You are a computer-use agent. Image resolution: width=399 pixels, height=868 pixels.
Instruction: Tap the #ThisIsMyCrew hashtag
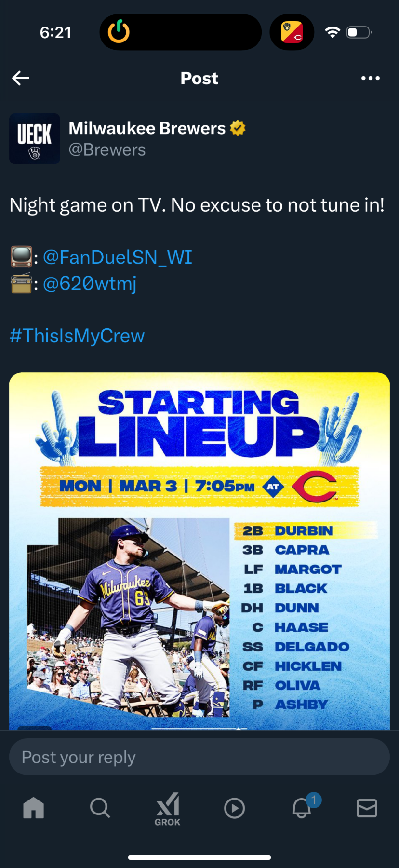point(77,336)
